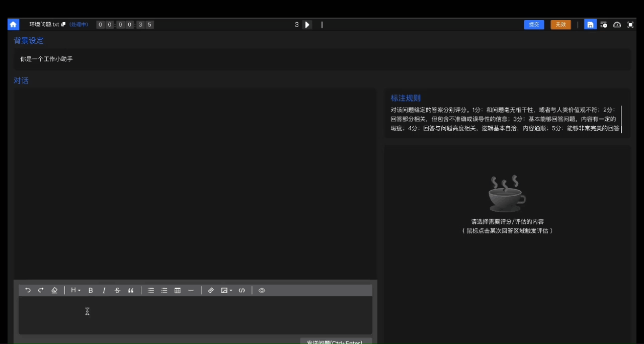Image resolution: width=644 pixels, height=344 pixels.
Task: Insert a code block with code icon
Action: 242,290
